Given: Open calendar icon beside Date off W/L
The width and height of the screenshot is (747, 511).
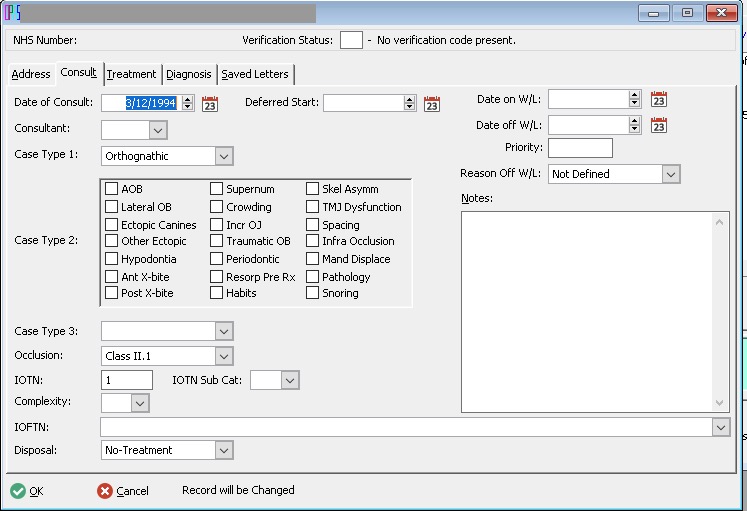Looking at the screenshot, I should coord(659,125).
